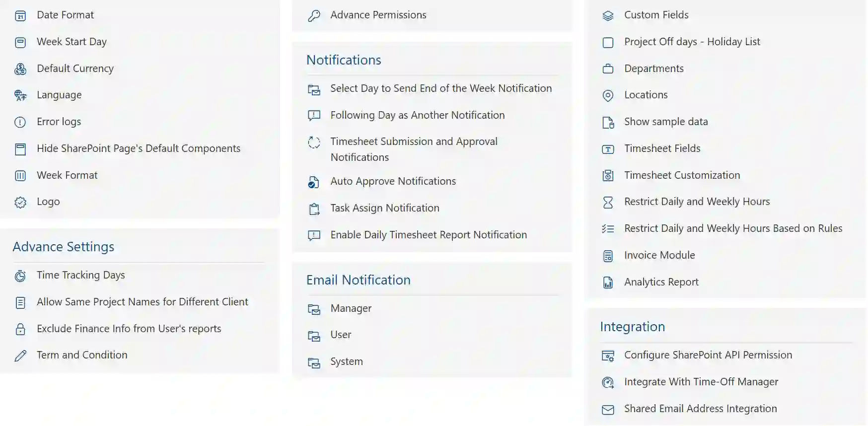Click the Analytics Report chart icon
Screen dimensions: 868x426
click(608, 283)
